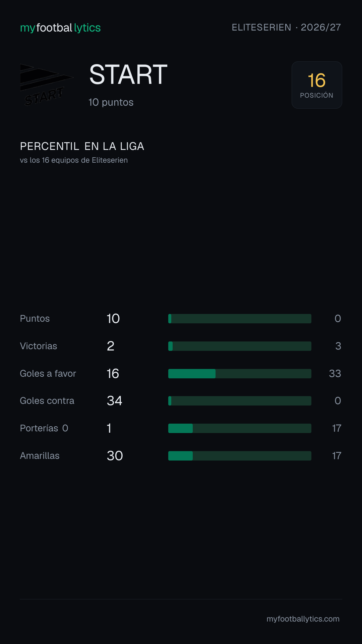Click the Start team crest
The height and width of the screenshot is (644, 362).
[x=47, y=85]
